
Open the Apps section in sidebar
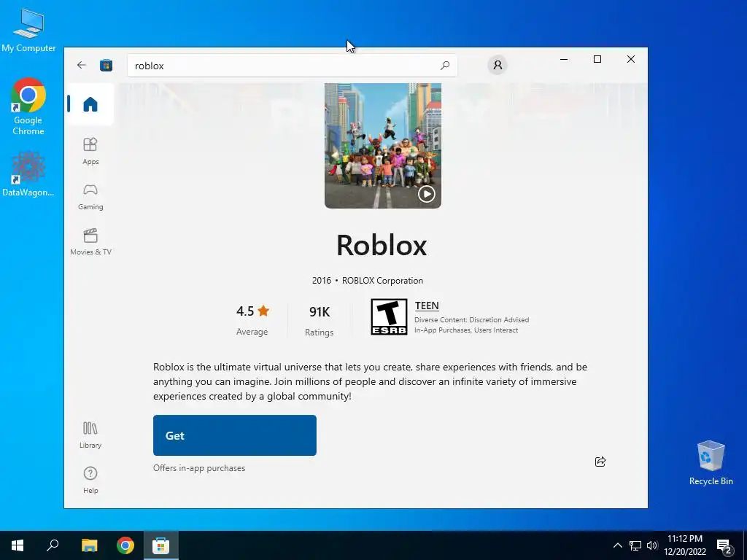(90, 151)
